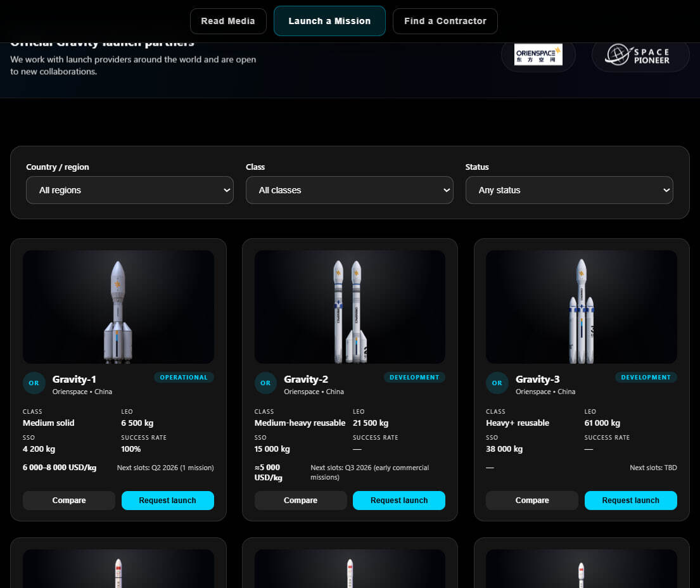
Task: Click the OR logo on Gravity-1 card
Action: [34, 383]
